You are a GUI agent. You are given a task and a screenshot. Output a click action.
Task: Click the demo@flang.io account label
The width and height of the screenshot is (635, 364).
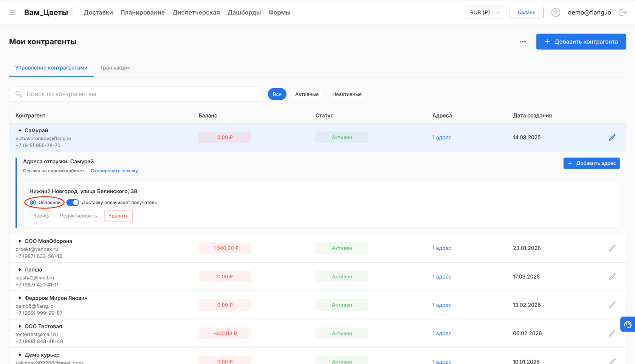[589, 12]
